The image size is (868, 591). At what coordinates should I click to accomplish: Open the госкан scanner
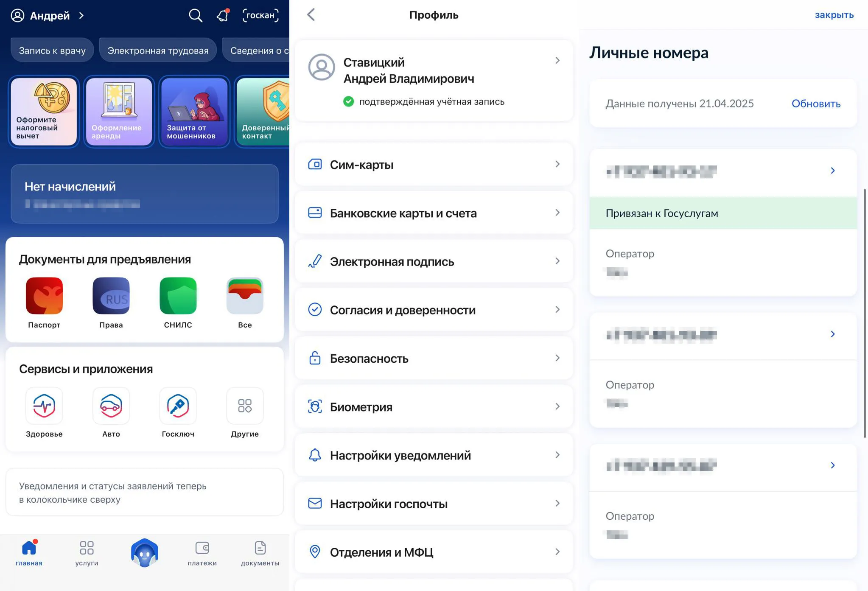click(x=260, y=16)
